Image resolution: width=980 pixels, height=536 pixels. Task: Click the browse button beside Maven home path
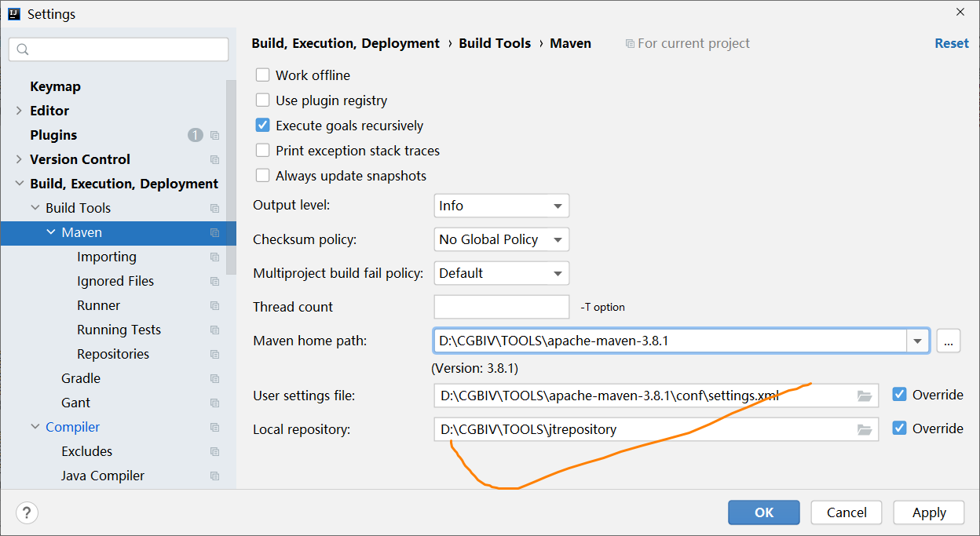click(949, 341)
